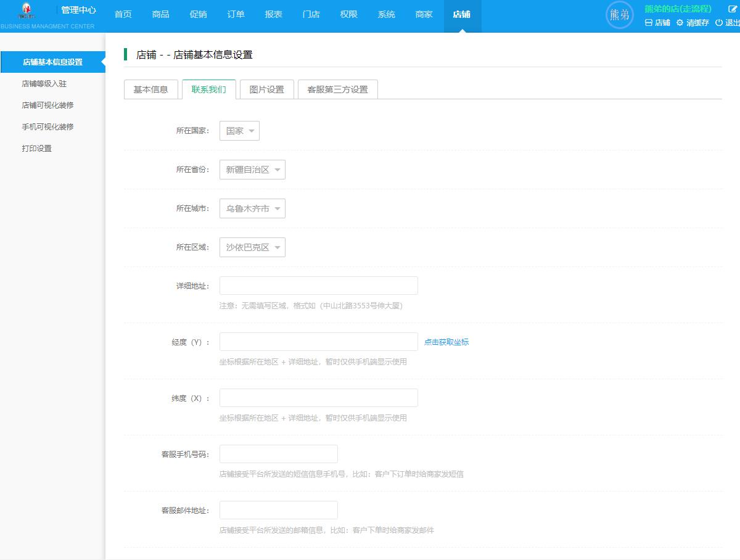Screen dimensions: 740x560
Task: Open the 所在城市 dropdown showing 乌鲁木齐市
Action: [x=252, y=208]
